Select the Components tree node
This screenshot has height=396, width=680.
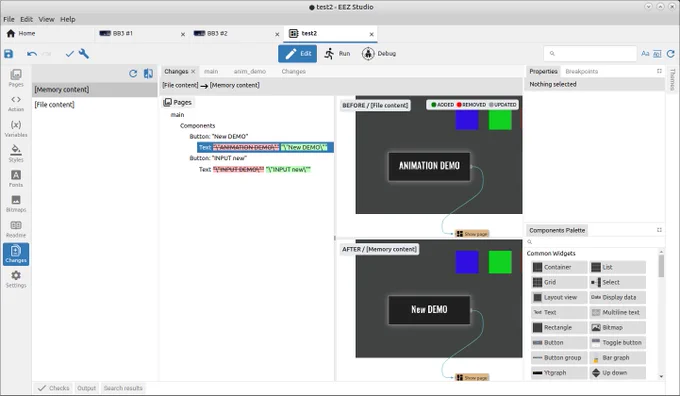(197, 126)
